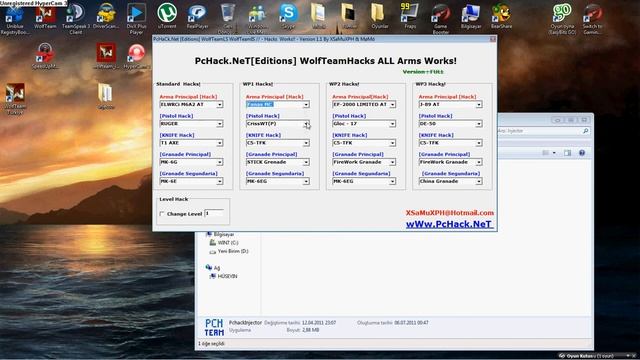This screenshot has height=360, width=640.
Task: Open the WolfTeam Türkiye desktop shortcut
Action: point(15,99)
